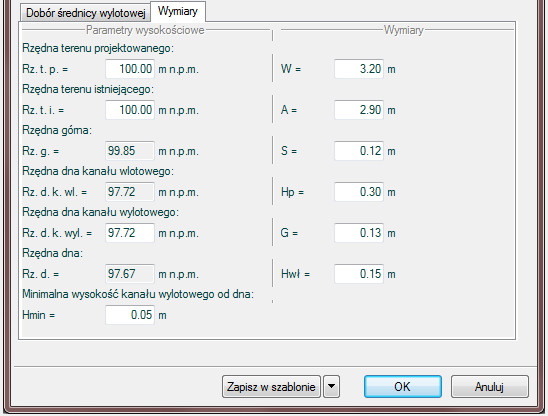Click the Rz. d. k. wl. field
The image size is (548, 416).
[130, 192]
